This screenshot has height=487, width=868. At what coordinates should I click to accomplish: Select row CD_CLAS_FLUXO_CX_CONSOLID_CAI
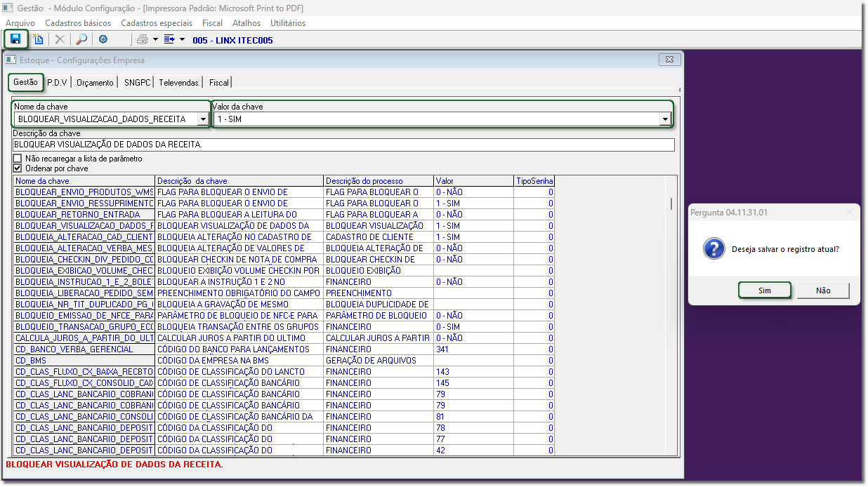point(284,382)
